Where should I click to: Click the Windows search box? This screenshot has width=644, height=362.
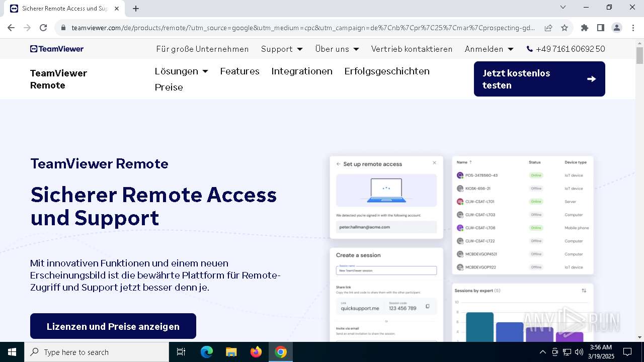[97, 352]
